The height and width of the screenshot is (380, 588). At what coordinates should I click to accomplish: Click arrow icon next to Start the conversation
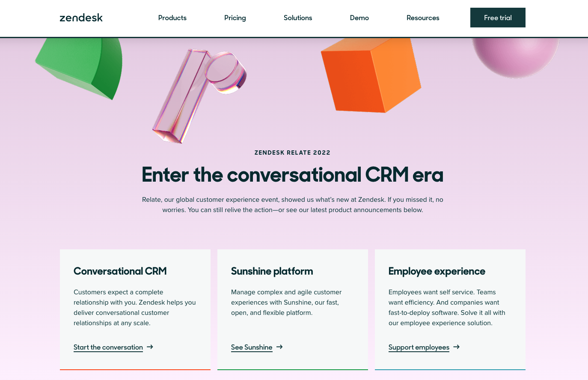pyautogui.click(x=150, y=347)
